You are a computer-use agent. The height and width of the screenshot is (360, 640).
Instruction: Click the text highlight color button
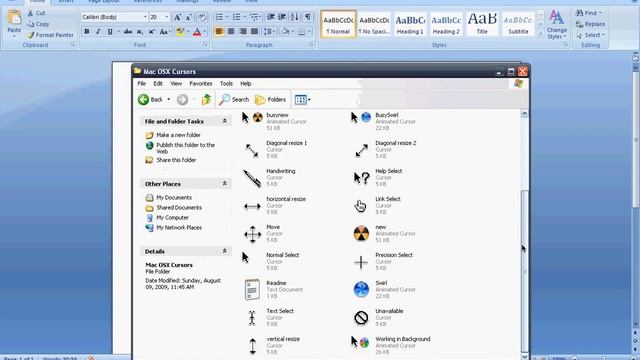click(180, 31)
